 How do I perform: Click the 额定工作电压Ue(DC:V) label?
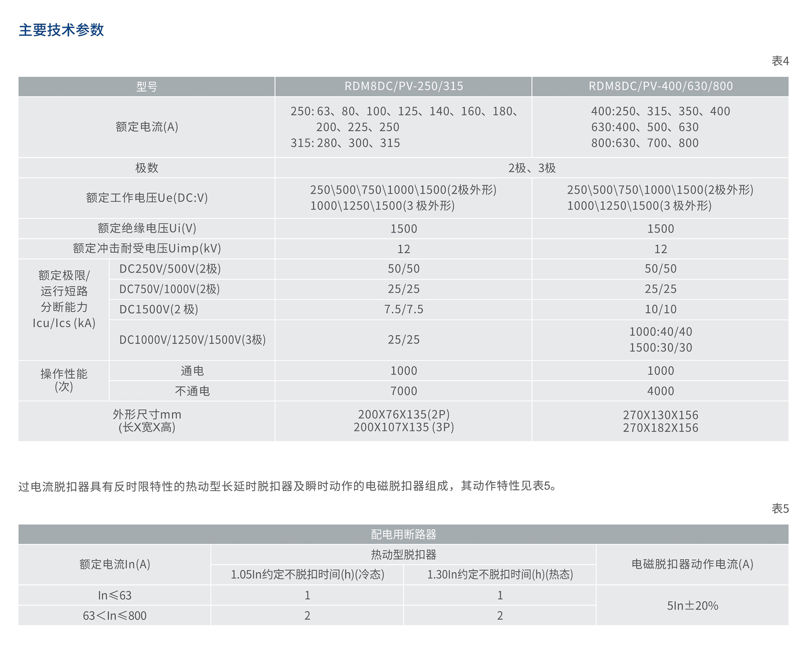(x=146, y=198)
